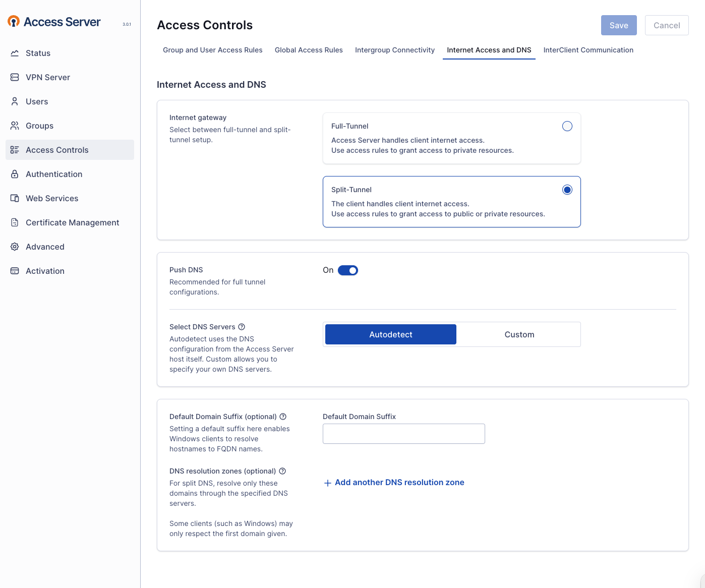Focus the Default Domain Suffix input field

coord(403,434)
